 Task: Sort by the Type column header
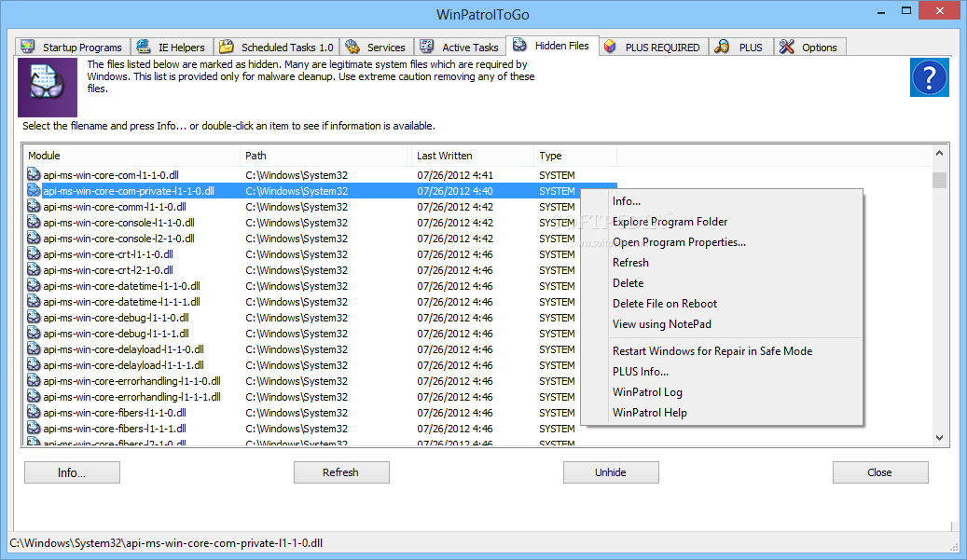pos(574,156)
